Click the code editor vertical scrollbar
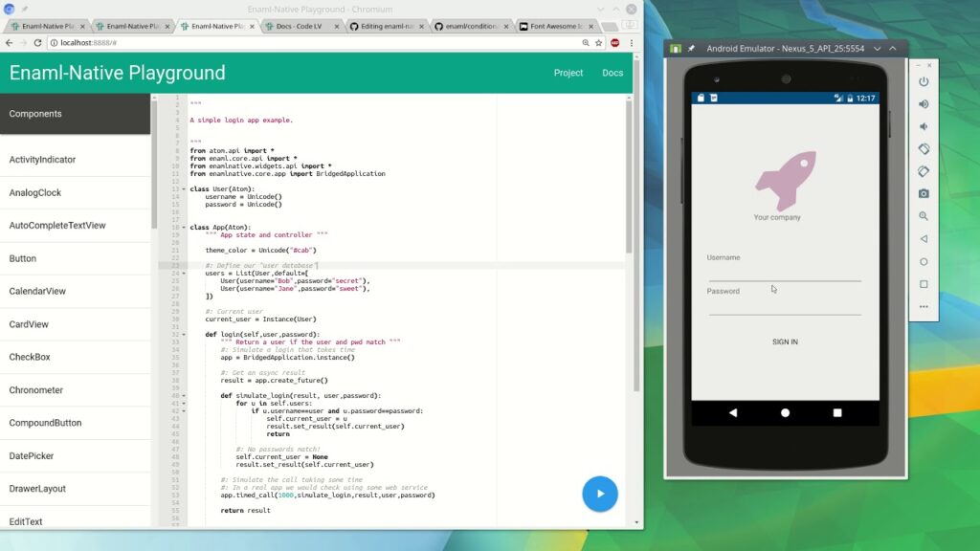980x551 pixels. [628, 175]
